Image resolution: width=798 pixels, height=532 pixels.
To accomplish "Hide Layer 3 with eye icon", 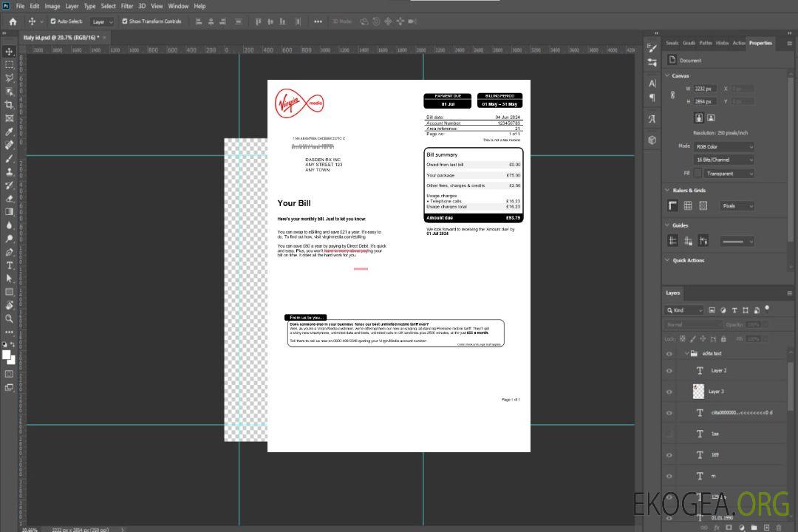I will pyautogui.click(x=669, y=392).
